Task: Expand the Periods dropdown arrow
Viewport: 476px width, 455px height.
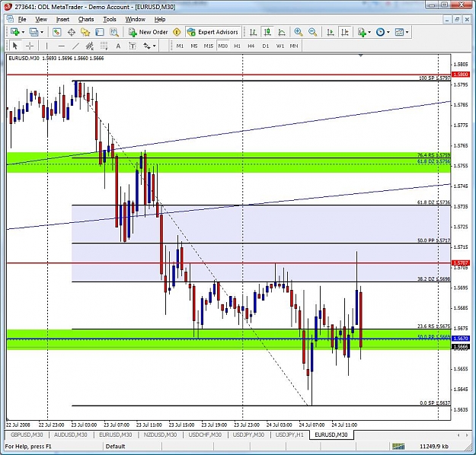Action: click(x=388, y=32)
